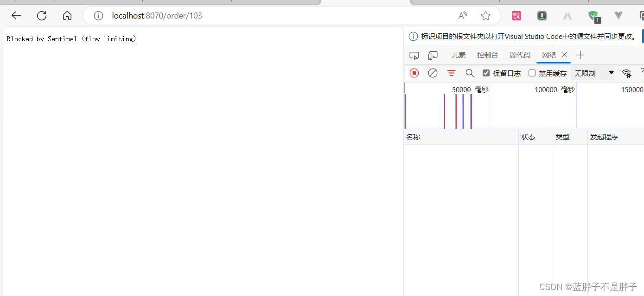Viewport: 644px width, 296px height.
Task: Switch to the 元素 tab
Action: pos(459,55)
